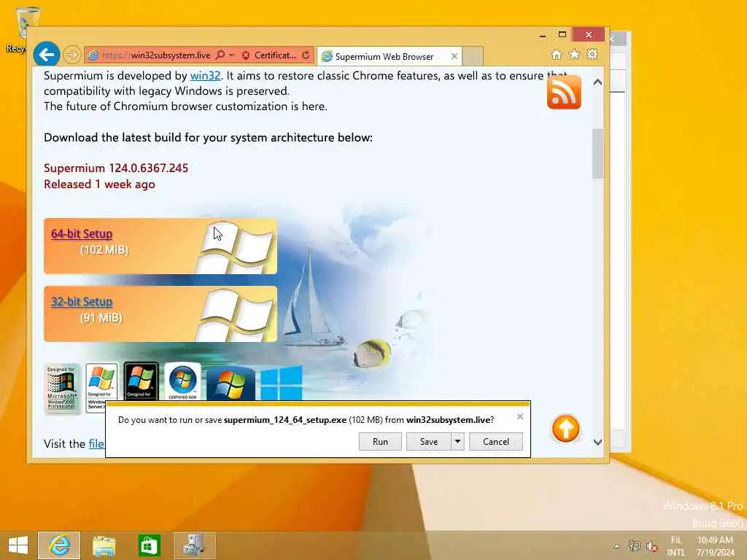Click Cancel in the download prompt
Image resolution: width=747 pixels, height=560 pixels.
(496, 441)
